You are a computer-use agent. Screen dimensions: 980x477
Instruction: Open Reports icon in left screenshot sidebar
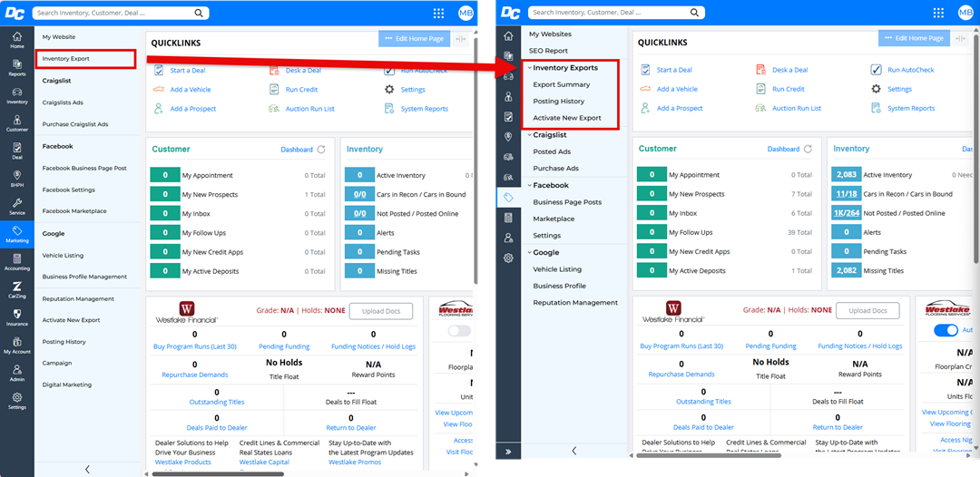pos(17,67)
